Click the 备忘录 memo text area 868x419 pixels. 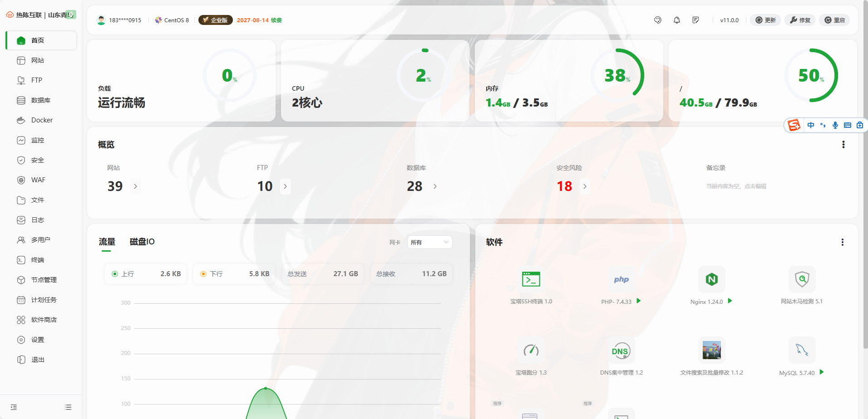click(x=736, y=186)
